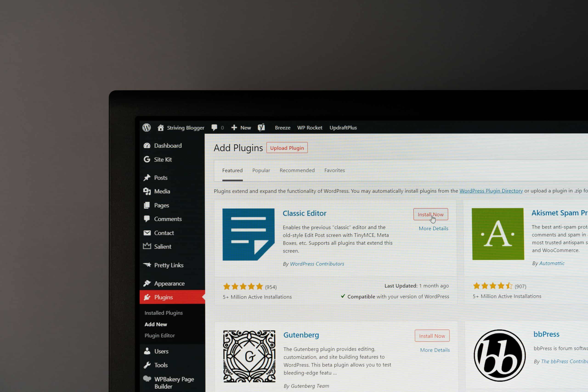The height and width of the screenshot is (392, 588).
Task: Click the Compatible checkbox indicator for Classic Editor
Action: click(x=343, y=296)
